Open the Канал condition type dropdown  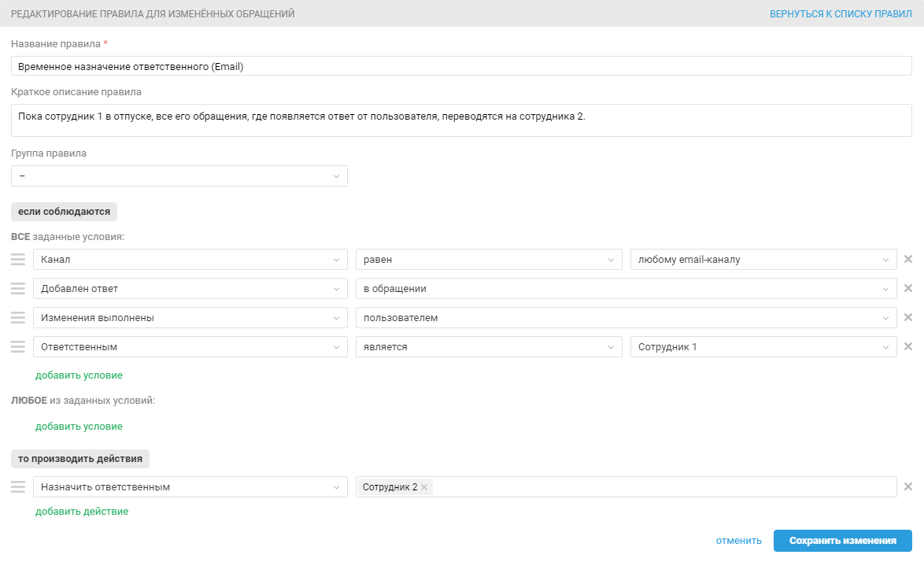(190, 259)
